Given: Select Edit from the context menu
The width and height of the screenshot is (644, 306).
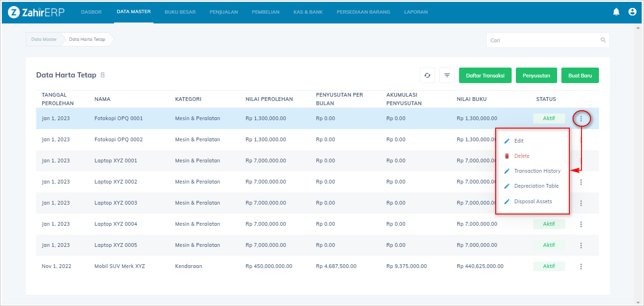Looking at the screenshot, I should [x=519, y=141].
